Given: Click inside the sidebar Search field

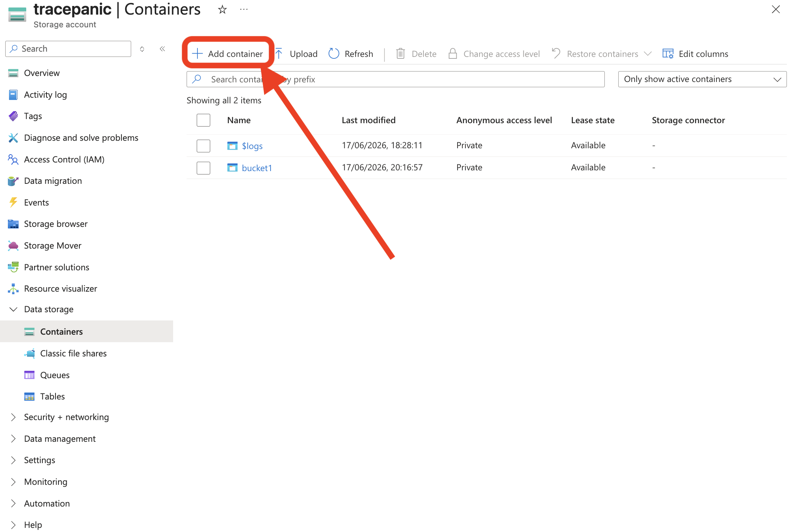Looking at the screenshot, I should pyautogui.click(x=68, y=49).
